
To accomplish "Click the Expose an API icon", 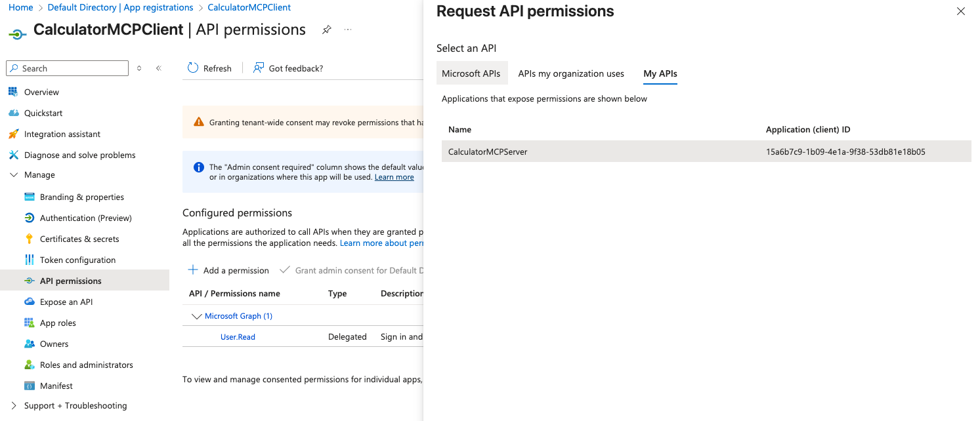I will tap(29, 302).
